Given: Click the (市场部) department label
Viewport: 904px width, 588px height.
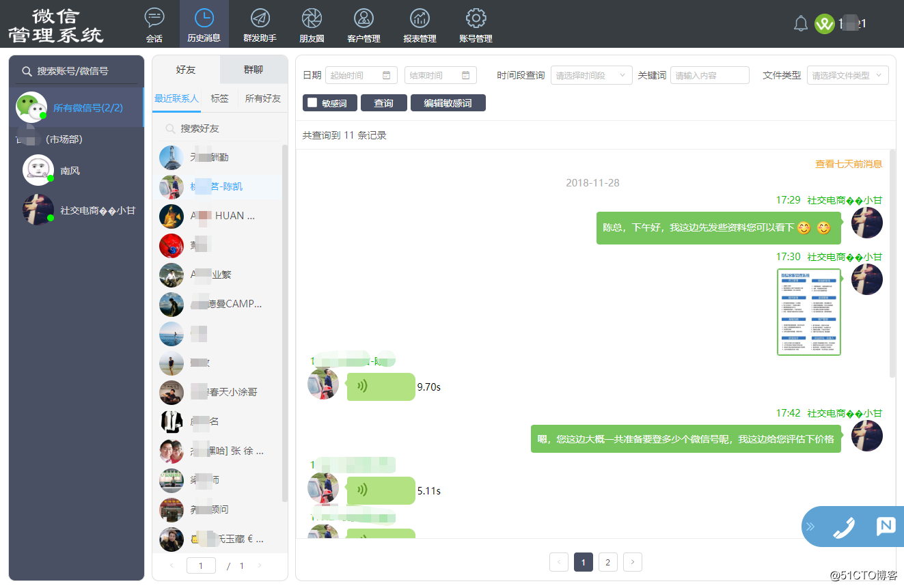Looking at the screenshot, I should click(64, 139).
